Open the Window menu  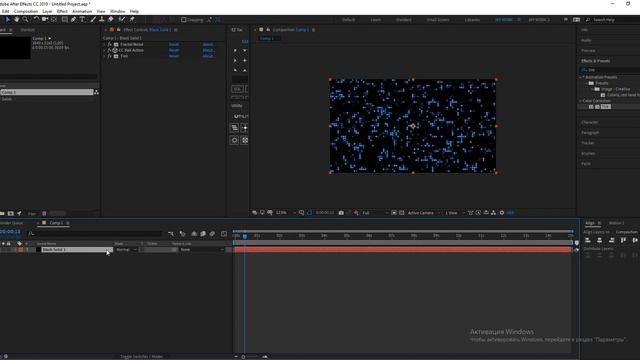tap(118, 11)
